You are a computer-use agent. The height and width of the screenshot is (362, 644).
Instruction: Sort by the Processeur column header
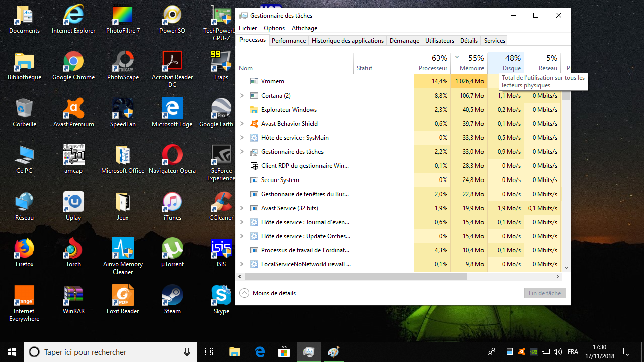[432, 63]
